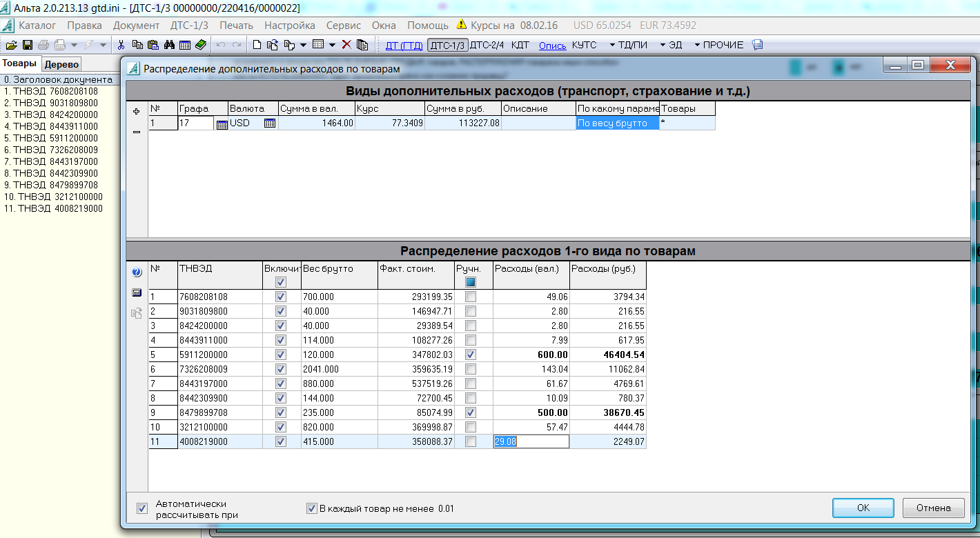The width and height of the screenshot is (980, 538).
Task: Click the minus icon to remove expense row
Action: [x=136, y=131]
